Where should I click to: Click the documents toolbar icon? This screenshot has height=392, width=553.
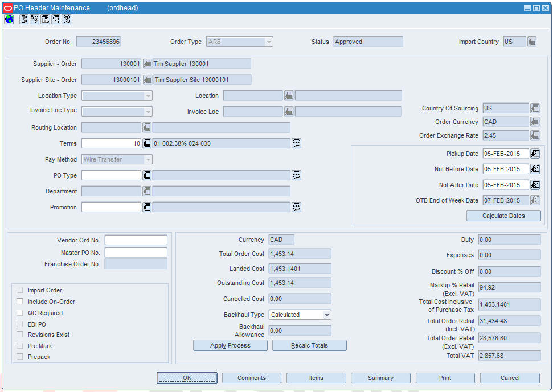(x=45, y=19)
